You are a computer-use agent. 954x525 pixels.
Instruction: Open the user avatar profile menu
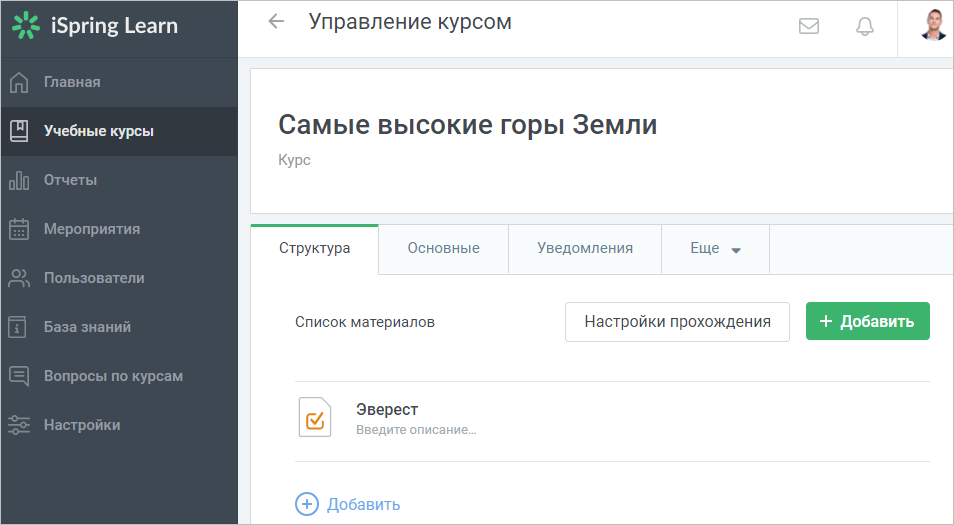933,25
